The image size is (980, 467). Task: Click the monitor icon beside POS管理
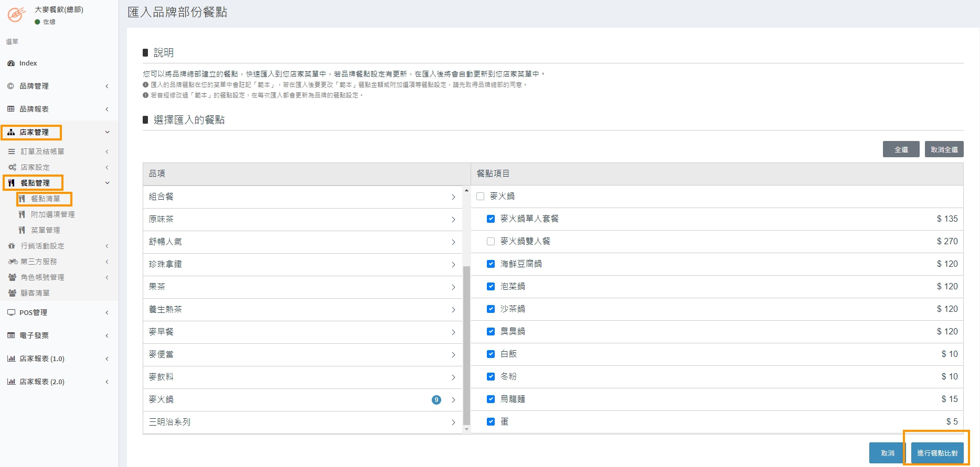11,312
